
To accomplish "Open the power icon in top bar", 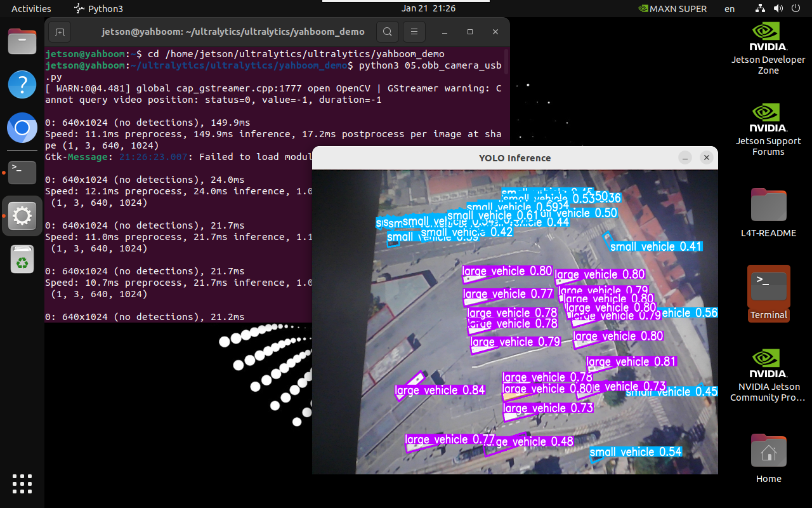I will (796, 9).
